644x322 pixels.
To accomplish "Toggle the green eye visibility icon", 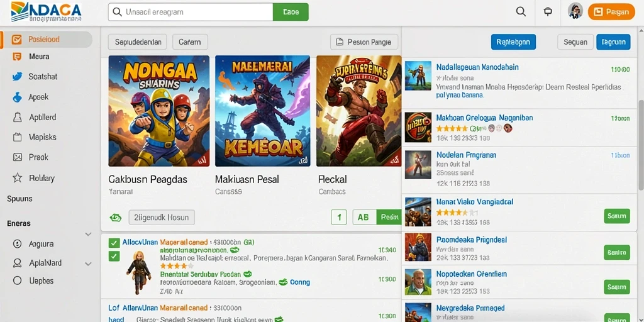I will 116,218.
